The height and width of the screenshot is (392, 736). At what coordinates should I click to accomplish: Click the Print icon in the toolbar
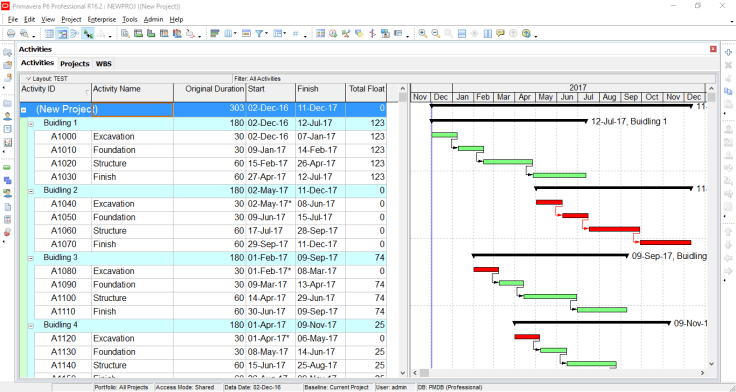click(11, 33)
